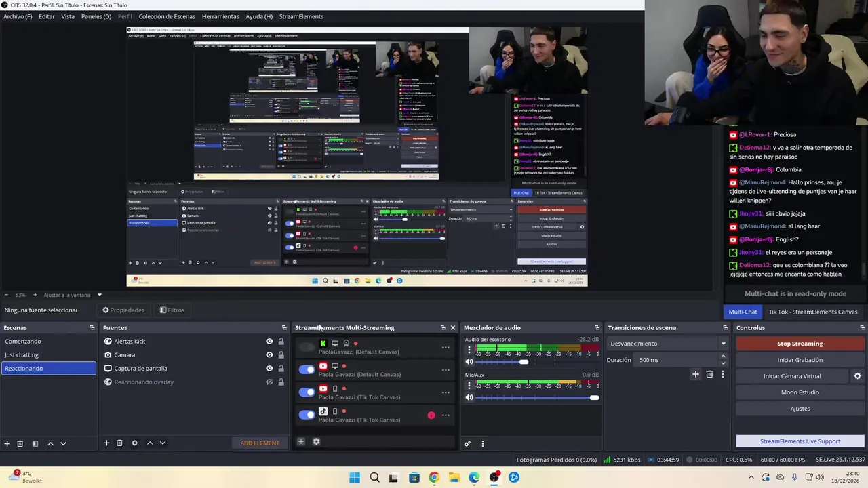Decrease transition duration with down arrow
868x488 pixels.
point(723,363)
